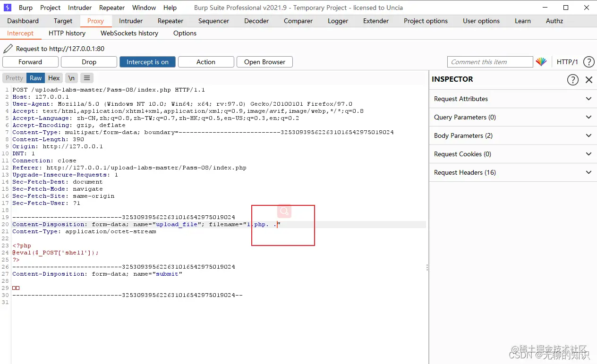Switch to the Comparer tab
Viewport: 597px width, 364px height.
click(x=298, y=21)
